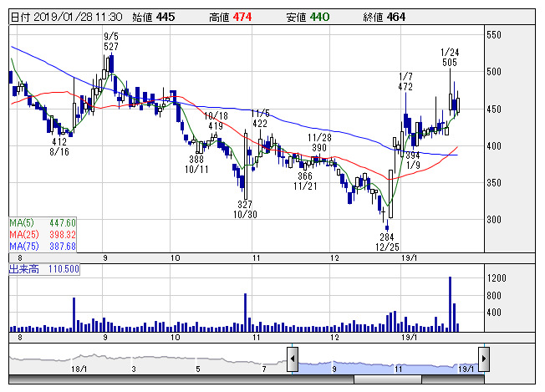Image resolution: width=545 pixels, height=392 pixels.
Task: Click the right range handle arrow
Action: [483, 359]
